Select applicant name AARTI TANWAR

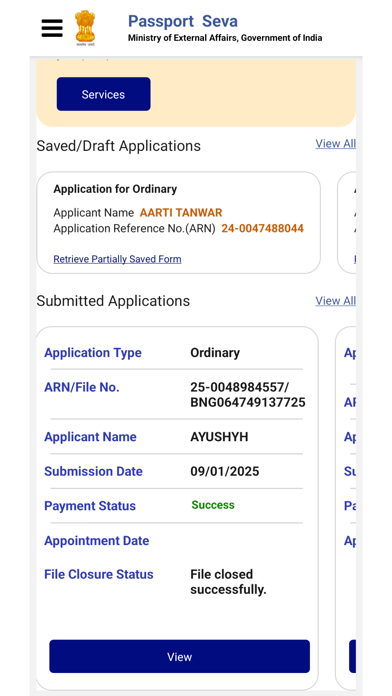tap(181, 213)
